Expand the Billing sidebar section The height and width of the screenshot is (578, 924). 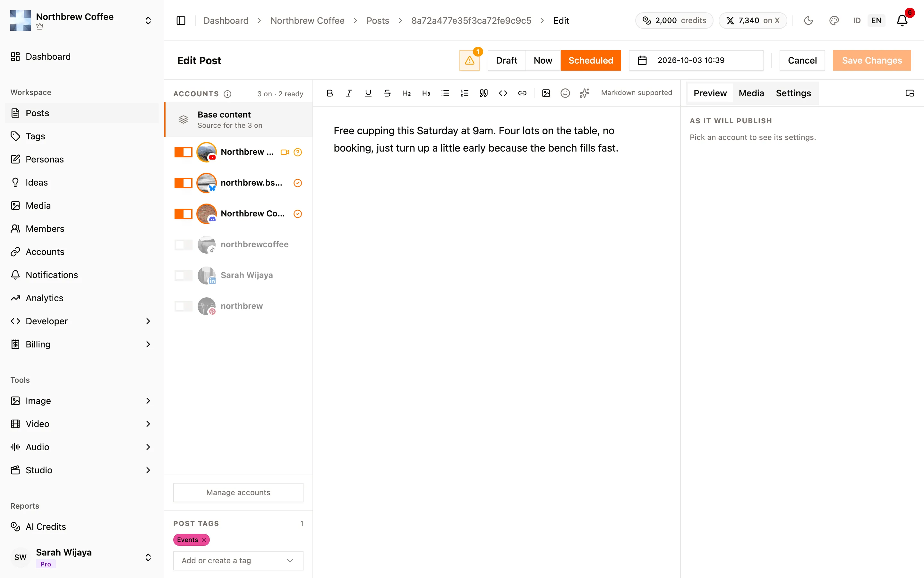click(x=81, y=344)
